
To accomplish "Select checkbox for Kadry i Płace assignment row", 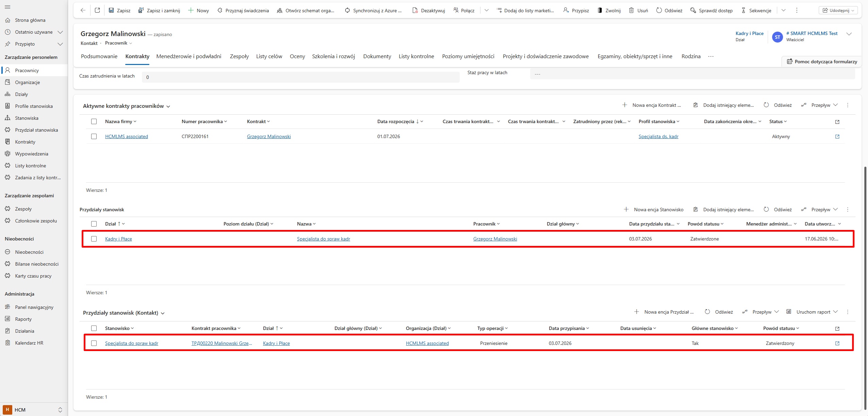I will pos(94,239).
